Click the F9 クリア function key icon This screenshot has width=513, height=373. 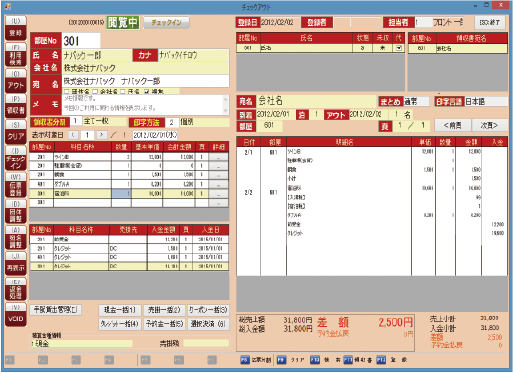[x=282, y=360]
